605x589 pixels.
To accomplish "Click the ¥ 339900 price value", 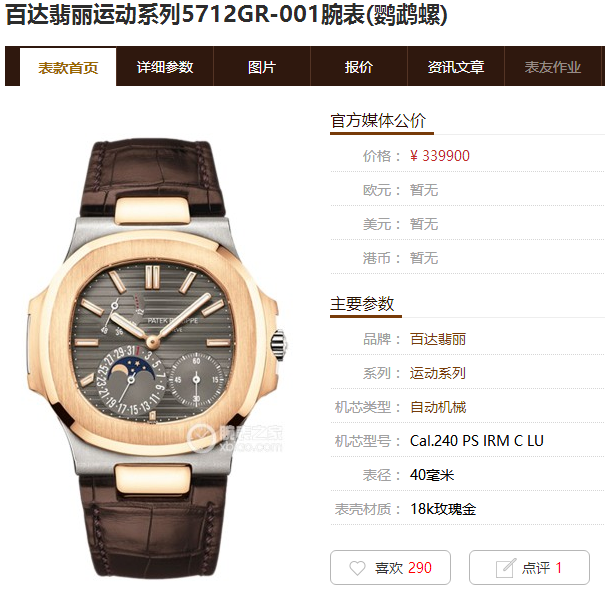I will 439,156.
